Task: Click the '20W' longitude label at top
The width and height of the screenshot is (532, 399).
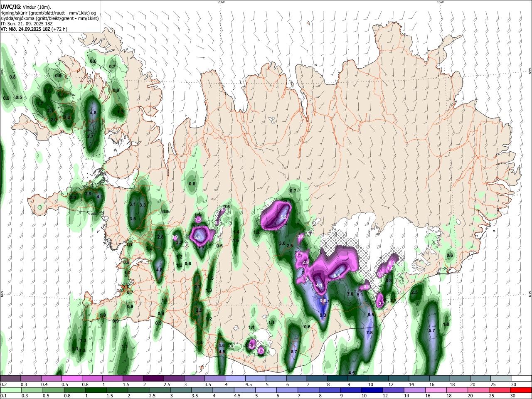Action: [x=221, y=2]
